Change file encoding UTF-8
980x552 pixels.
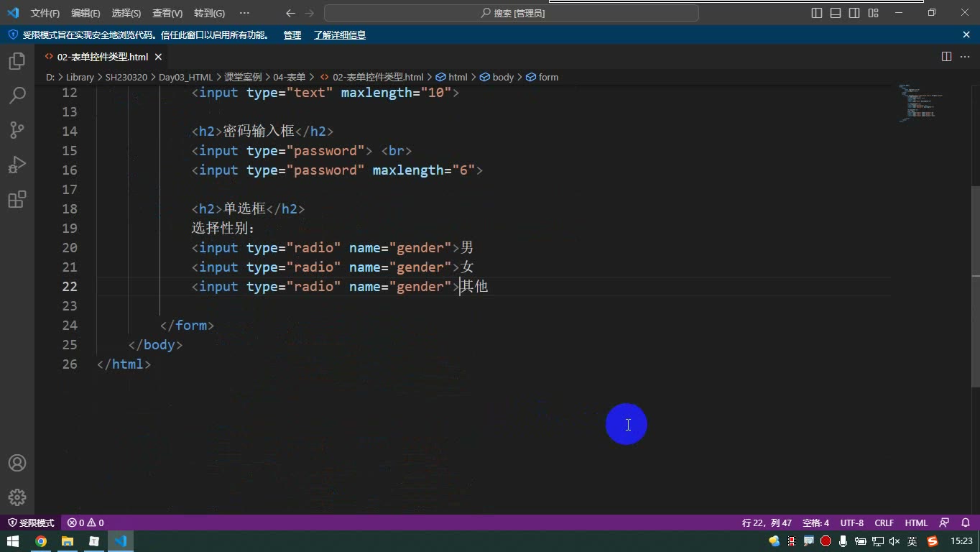[x=852, y=523]
